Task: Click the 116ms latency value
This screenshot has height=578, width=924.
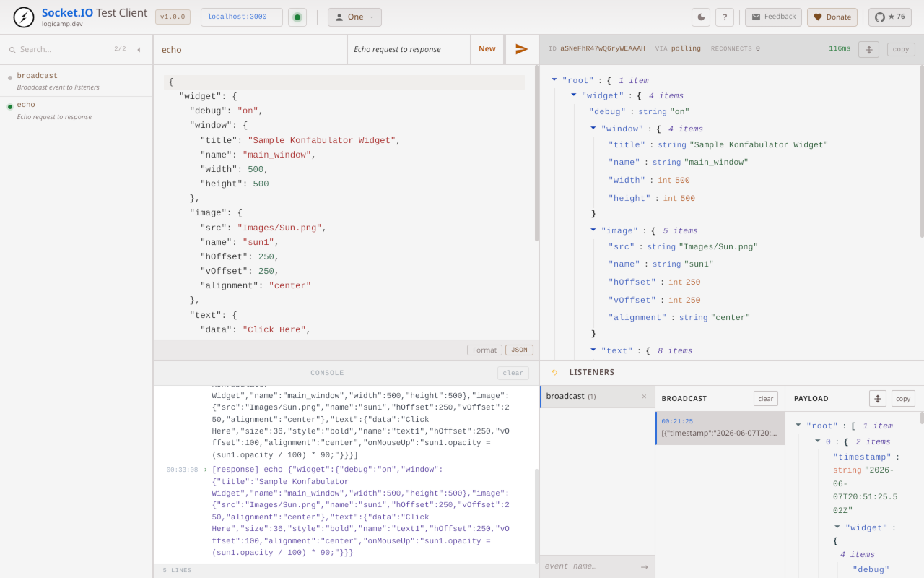Action: point(840,49)
